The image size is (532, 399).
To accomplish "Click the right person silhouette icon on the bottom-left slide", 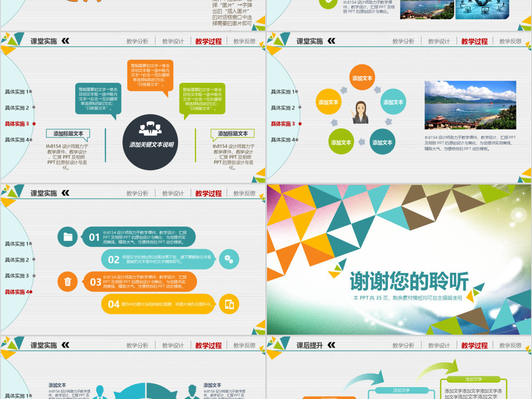I will pos(192,391).
